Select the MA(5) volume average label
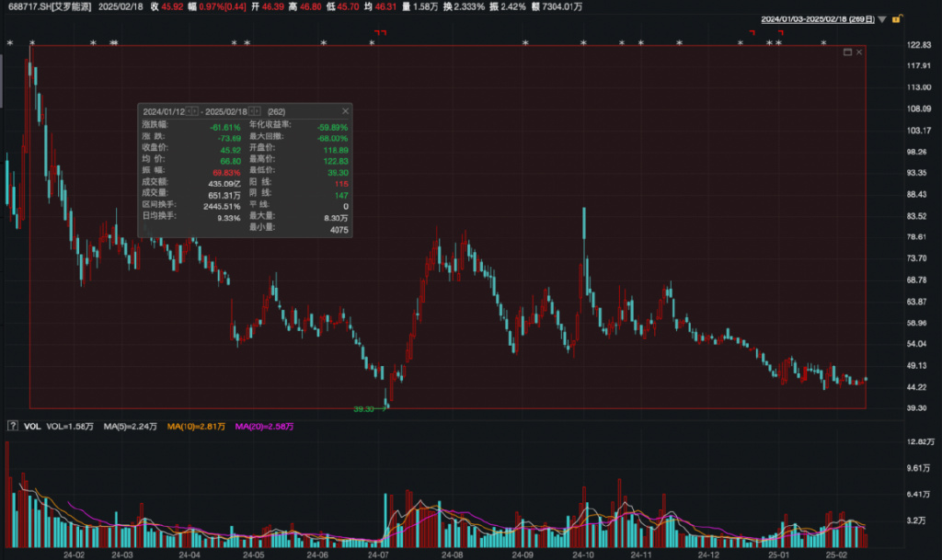The image size is (942, 560). [x=129, y=426]
